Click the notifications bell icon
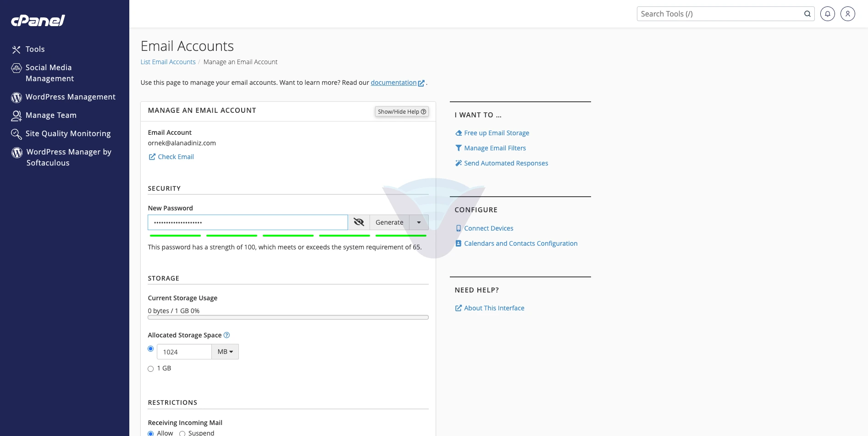 pyautogui.click(x=827, y=14)
